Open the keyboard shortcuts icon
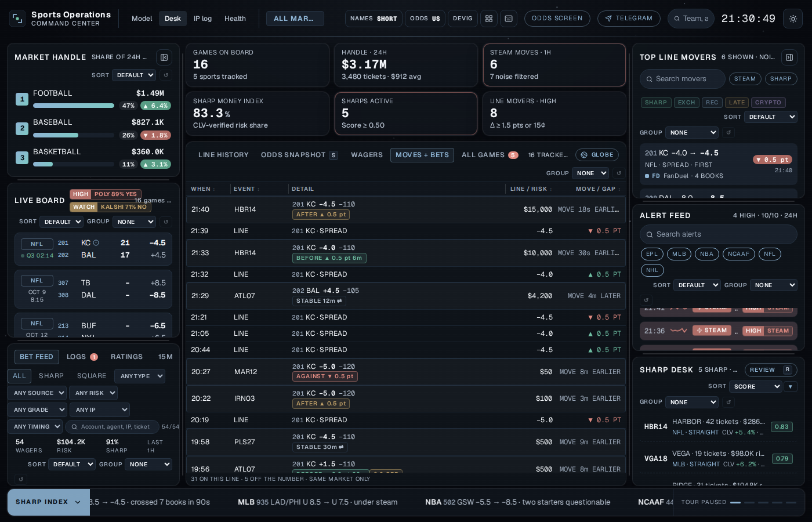 (x=509, y=19)
